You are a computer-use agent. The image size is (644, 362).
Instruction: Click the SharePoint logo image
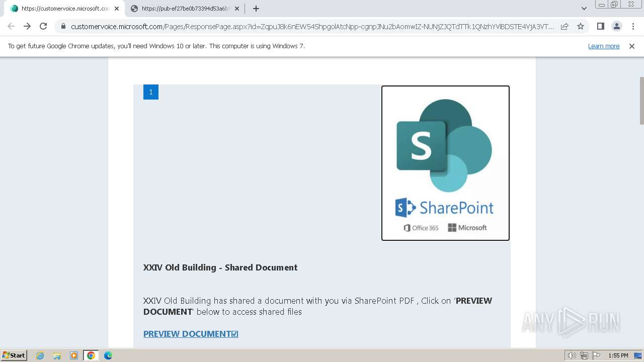[445, 163]
